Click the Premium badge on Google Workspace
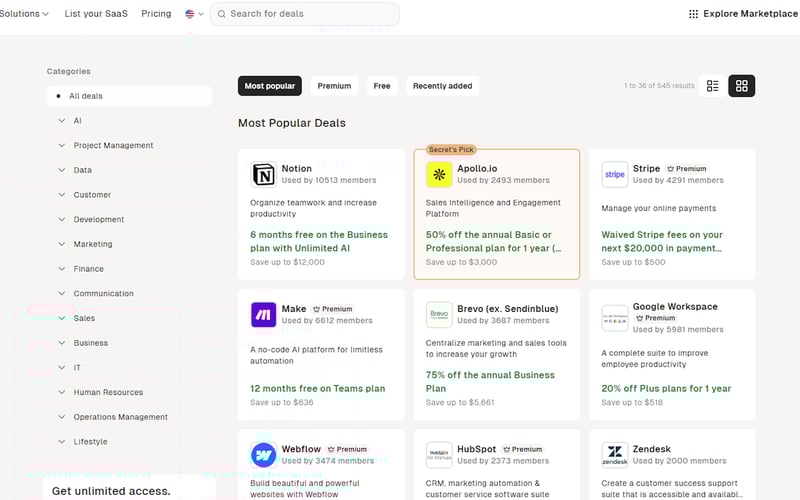Image resolution: width=800 pixels, height=500 pixels. pyautogui.click(x=656, y=318)
